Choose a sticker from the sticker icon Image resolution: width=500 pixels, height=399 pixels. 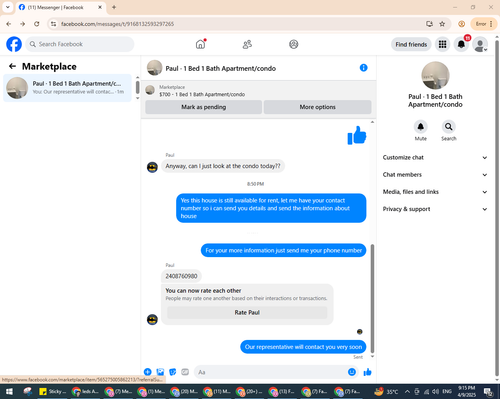(173, 372)
